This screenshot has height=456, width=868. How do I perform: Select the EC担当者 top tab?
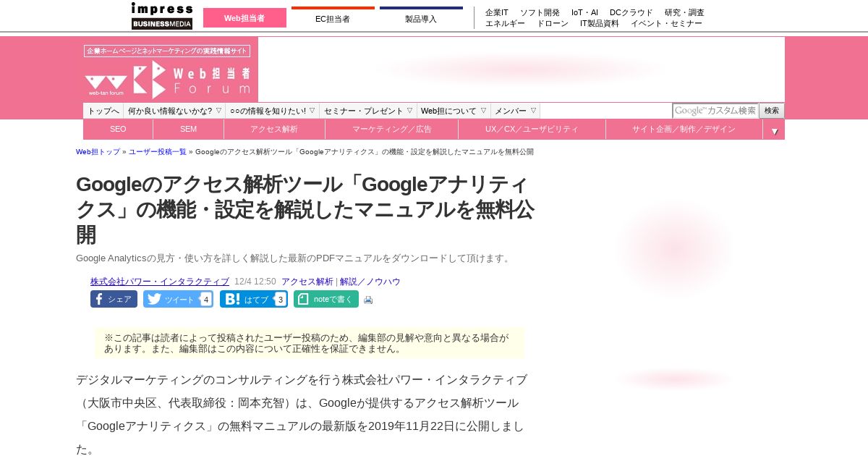point(333,18)
